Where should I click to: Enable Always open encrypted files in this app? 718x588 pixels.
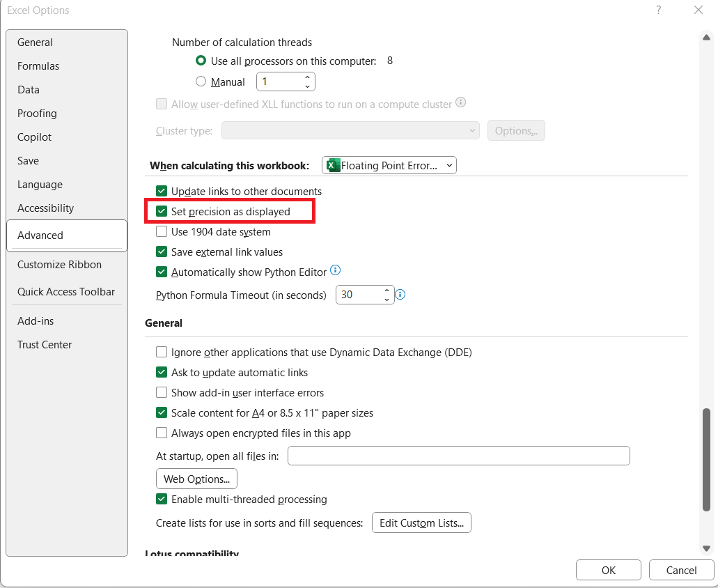pyautogui.click(x=161, y=433)
